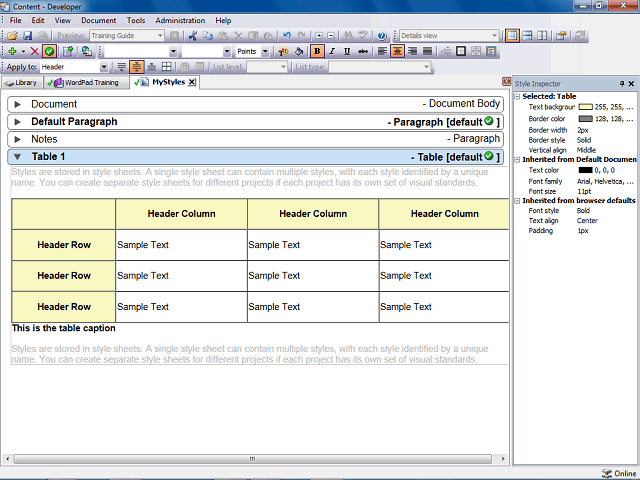The image size is (640, 480).
Task: Toggle justify alignment button
Action: point(427,51)
